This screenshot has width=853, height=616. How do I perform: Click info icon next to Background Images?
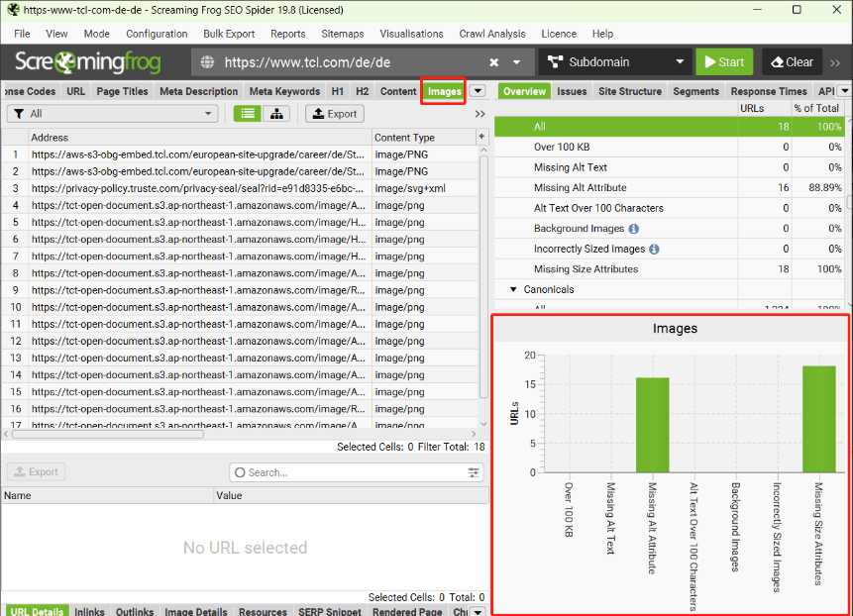[x=634, y=229]
